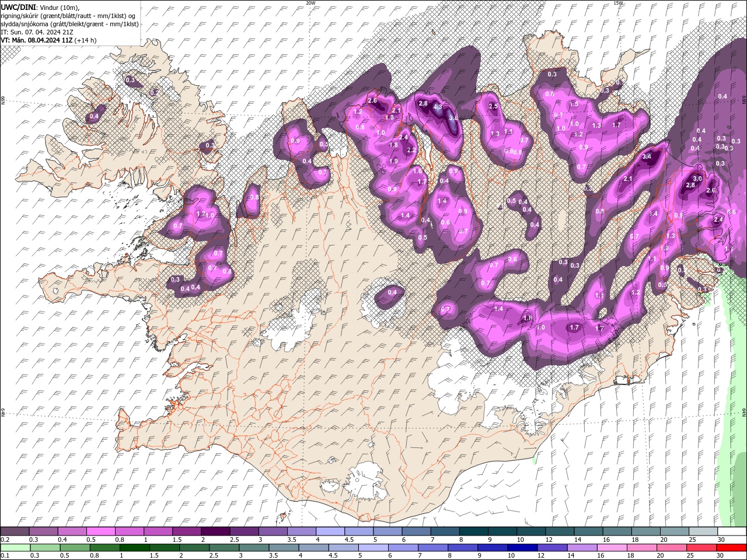Click the 0.2 label in upper legend row
Screen dimensions: 747x560
5,540
